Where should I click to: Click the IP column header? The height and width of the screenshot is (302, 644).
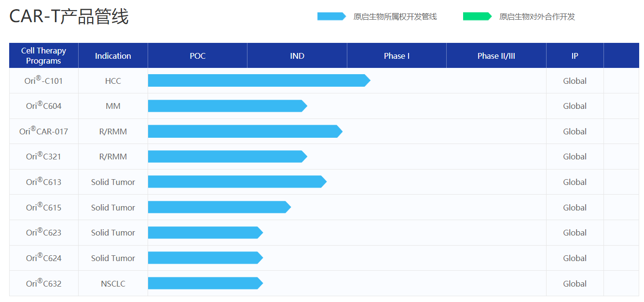coord(575,56)
